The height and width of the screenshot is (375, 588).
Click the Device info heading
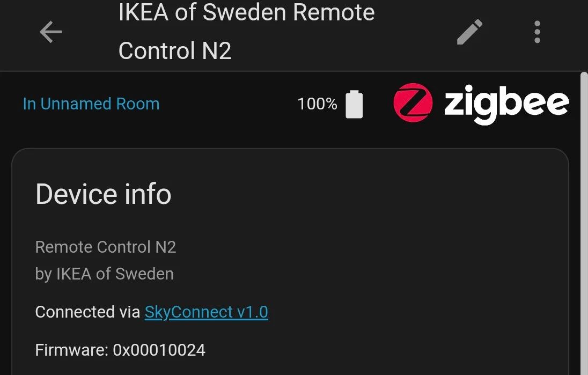click(x=103, y=194)
